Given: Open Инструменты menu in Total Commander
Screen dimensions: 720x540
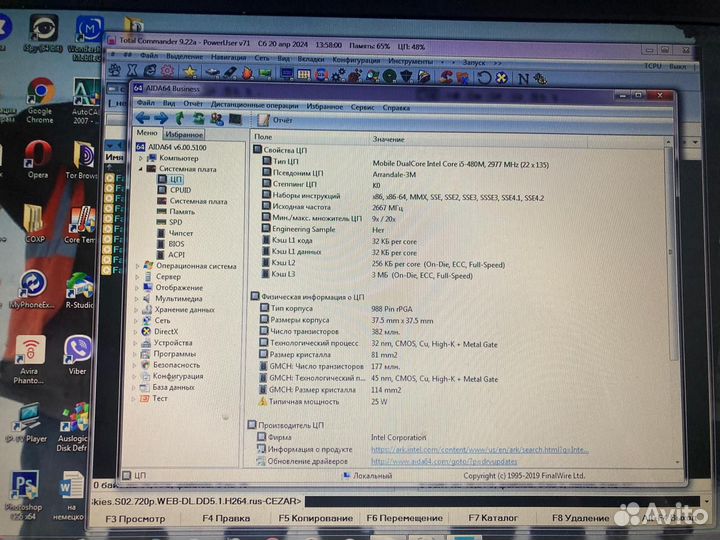Looking at the screenshot, I should click(410, 61).
